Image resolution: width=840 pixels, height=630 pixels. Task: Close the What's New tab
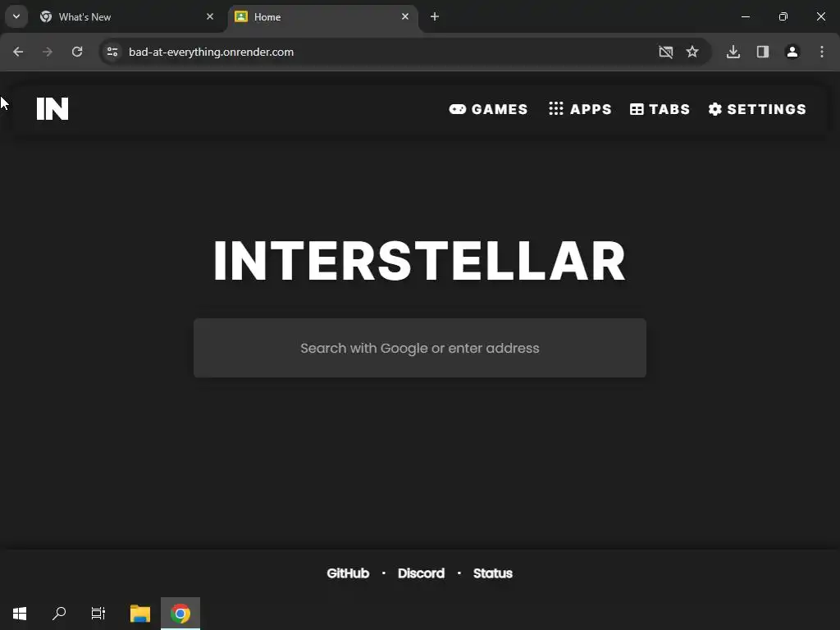210,17
